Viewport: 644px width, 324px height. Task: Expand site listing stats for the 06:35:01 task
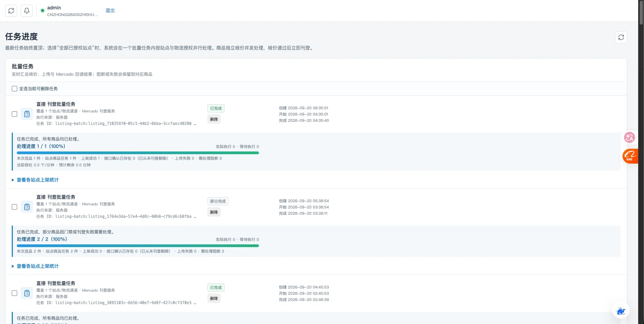click(35, 180)
